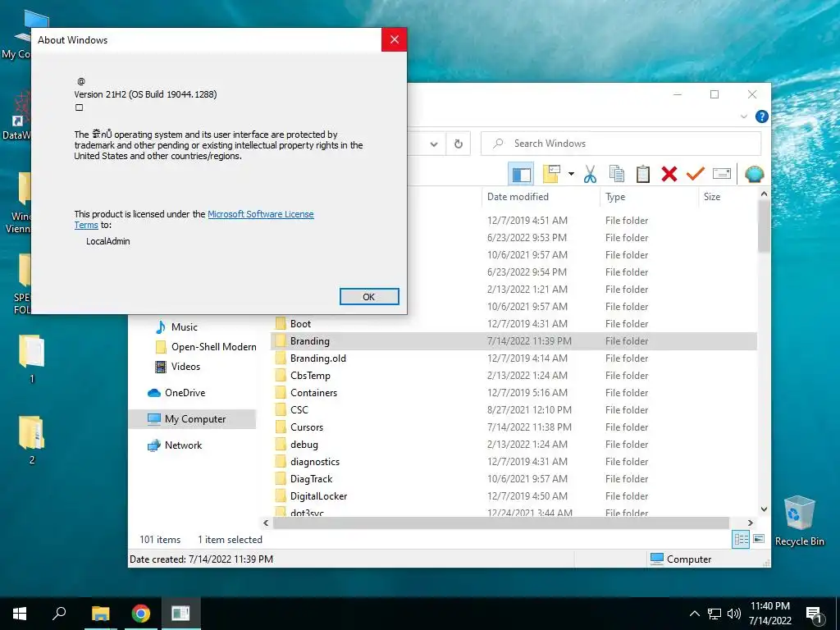The width and height of the screenshot is (840, 630).
Task: Select desktop folder named 2
Action: coord(32,441)
